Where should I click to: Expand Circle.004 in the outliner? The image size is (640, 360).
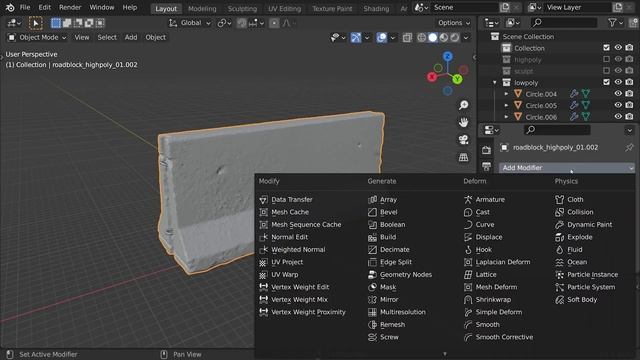tap(507, 94)
